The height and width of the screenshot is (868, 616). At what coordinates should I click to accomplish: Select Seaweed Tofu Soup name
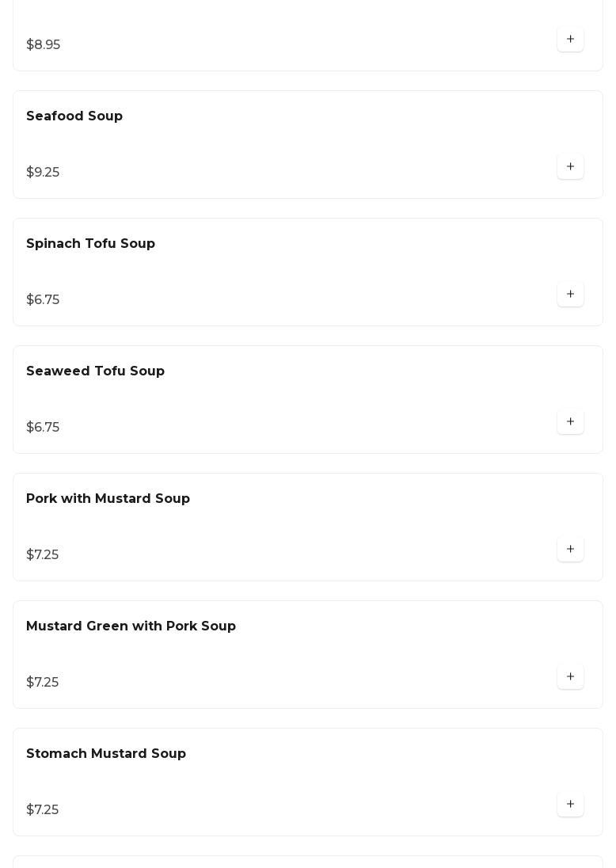[x=95, y=371]
